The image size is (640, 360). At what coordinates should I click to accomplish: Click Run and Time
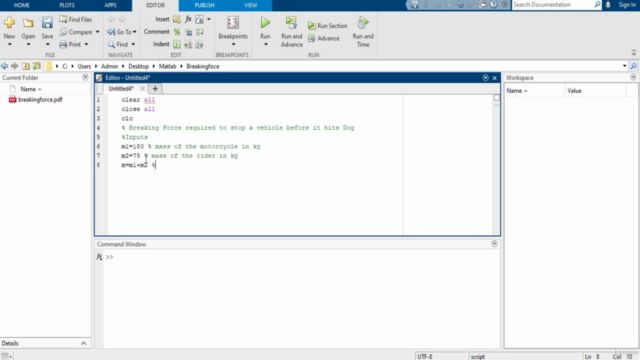point(363,32)
